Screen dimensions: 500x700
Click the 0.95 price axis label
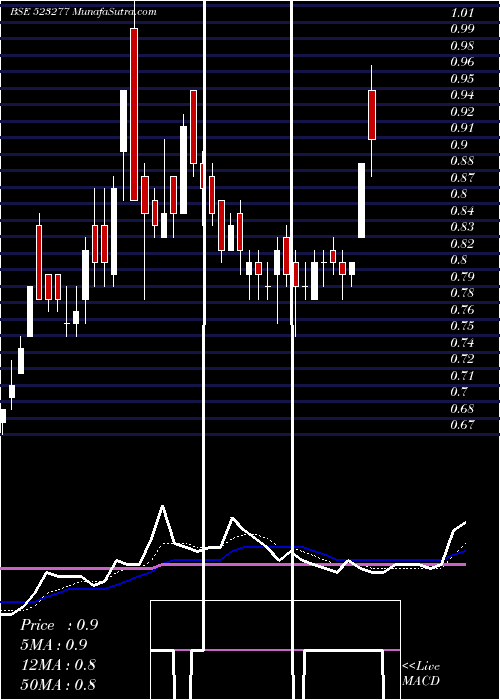click(461, 79)
